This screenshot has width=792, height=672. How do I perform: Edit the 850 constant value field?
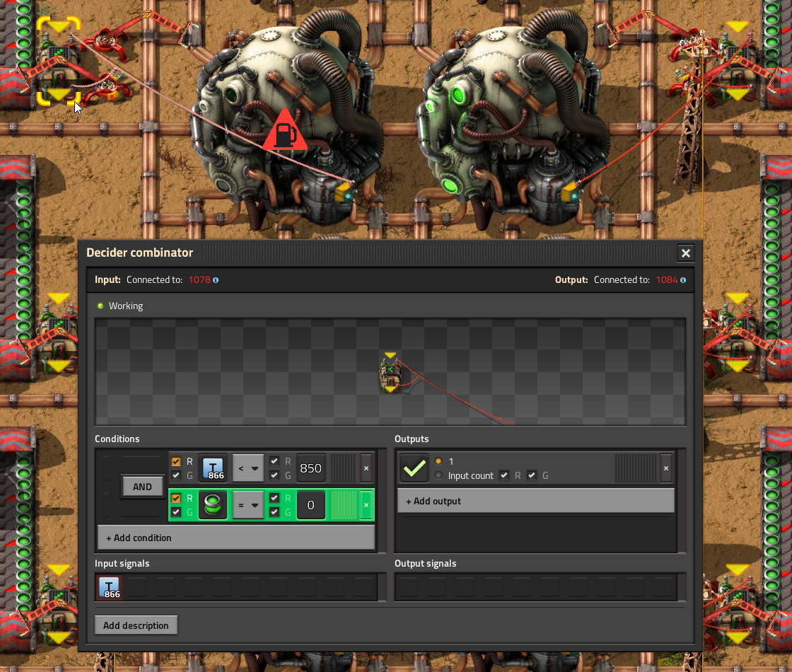click(310, 468)
